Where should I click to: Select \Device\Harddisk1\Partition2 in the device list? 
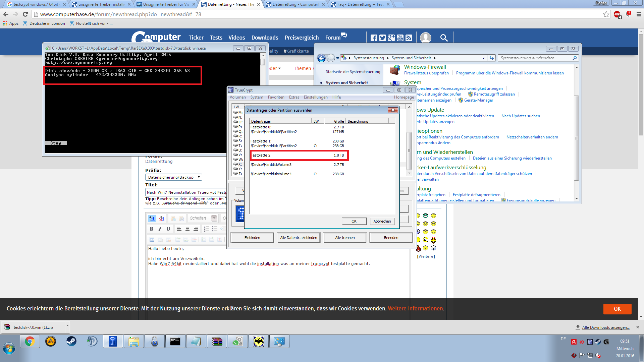point(298,146)
